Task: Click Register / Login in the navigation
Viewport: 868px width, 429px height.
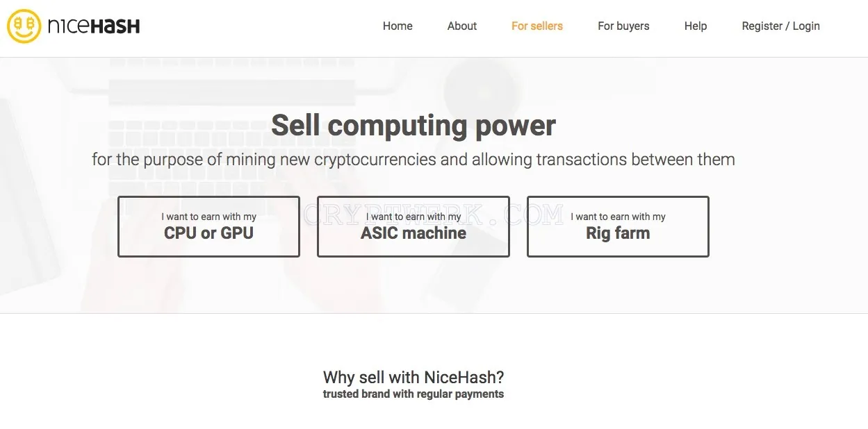Action: (780, 26)
